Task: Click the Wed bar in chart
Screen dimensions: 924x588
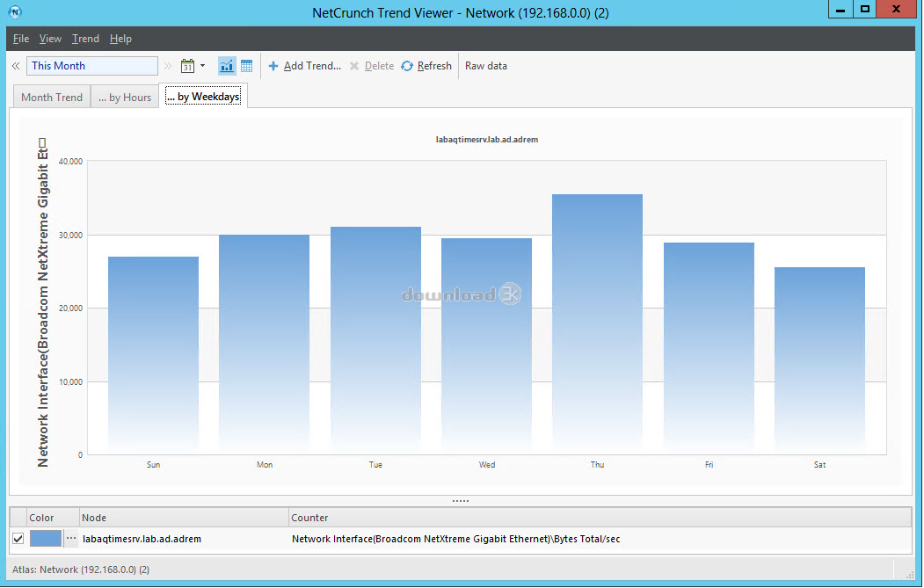Action: tap(487, 346)
